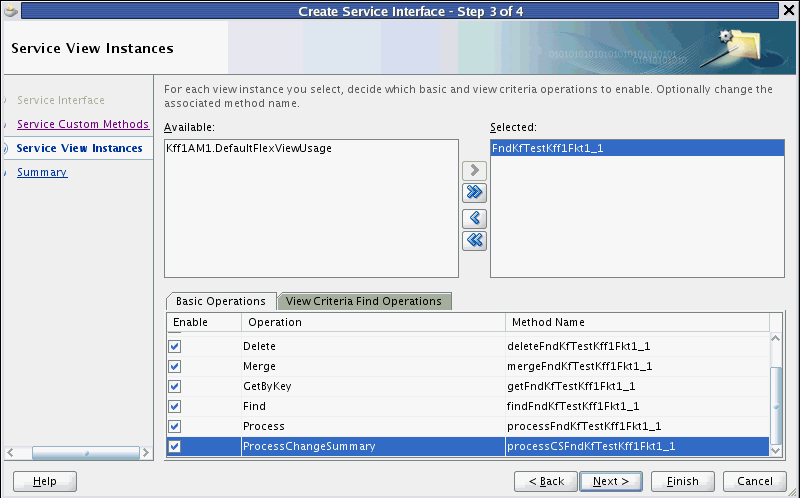Disable the Process operation checkbox
This screenshot has height=498, width=800.
tap(174, 426)
